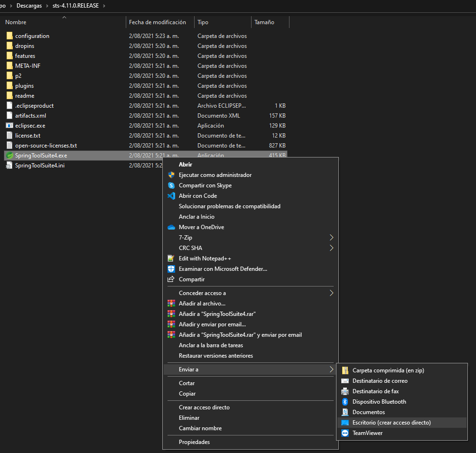Open the breadcrumb chevron before Descargas

point(11,6)
